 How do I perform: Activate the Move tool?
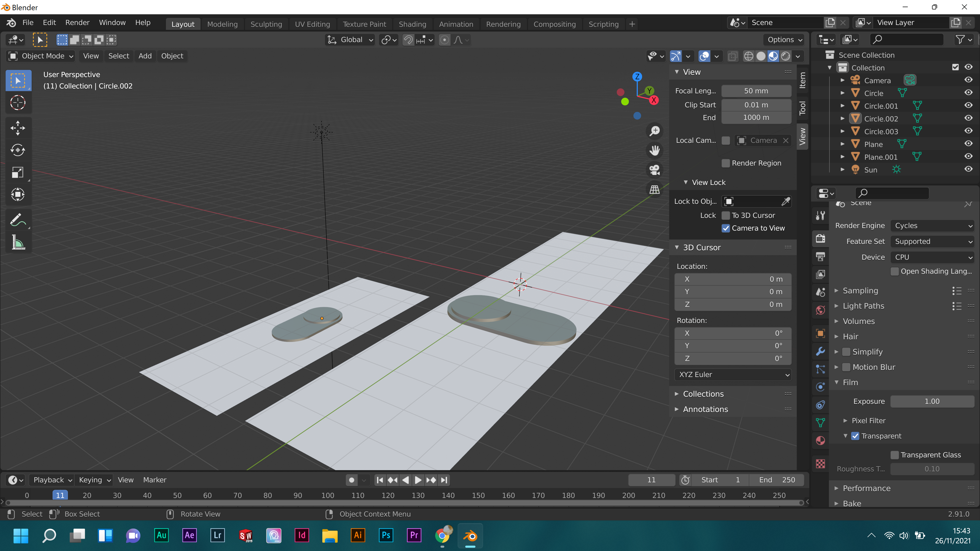pyautogui.click(x=18, y=128)
